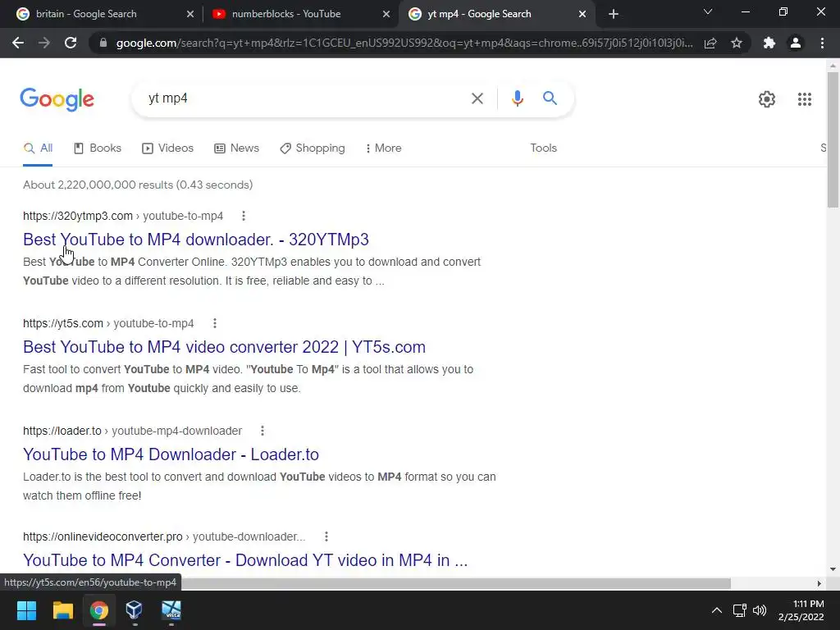The height and width of the screenshot is (630, 840).
Task: Close the numberblocks YouTube tab
Action: point(386,15)
